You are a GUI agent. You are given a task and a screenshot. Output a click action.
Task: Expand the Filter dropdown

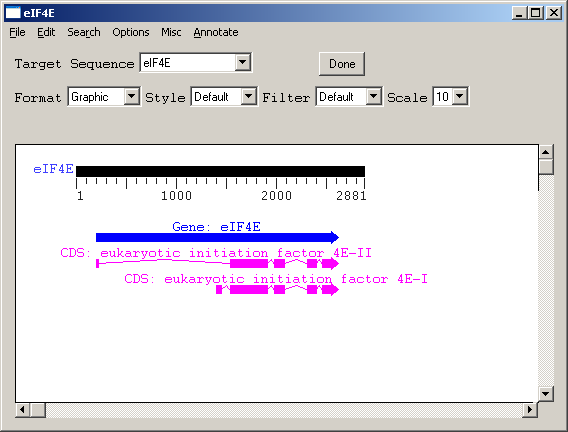point(373,97)
